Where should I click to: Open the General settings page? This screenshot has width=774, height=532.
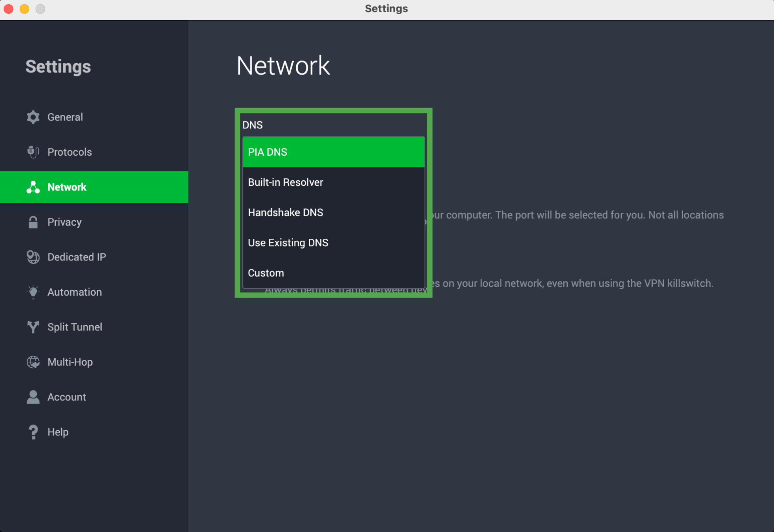tap(94, 117)
